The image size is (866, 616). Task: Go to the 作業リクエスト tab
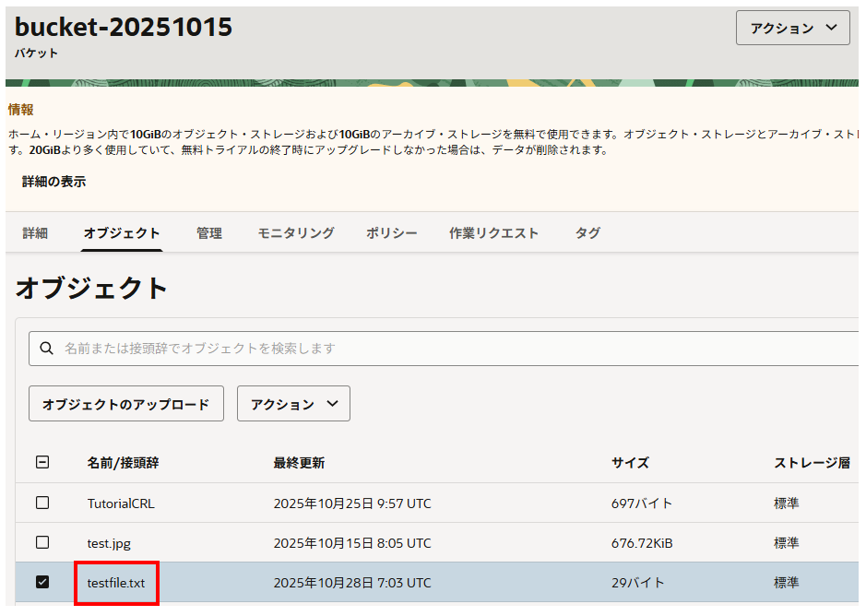tap(493, 233)
